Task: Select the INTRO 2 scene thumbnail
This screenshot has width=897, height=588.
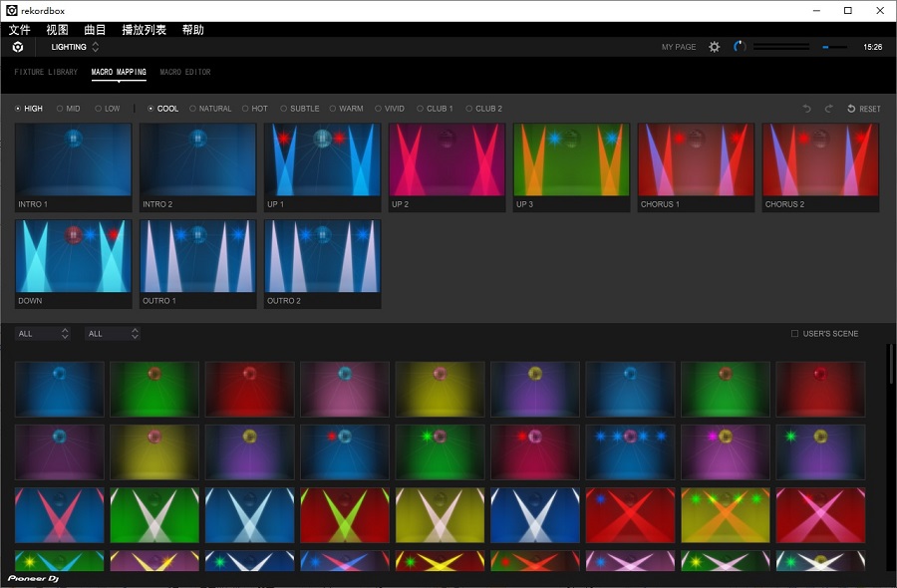Action: pos(198,167)
